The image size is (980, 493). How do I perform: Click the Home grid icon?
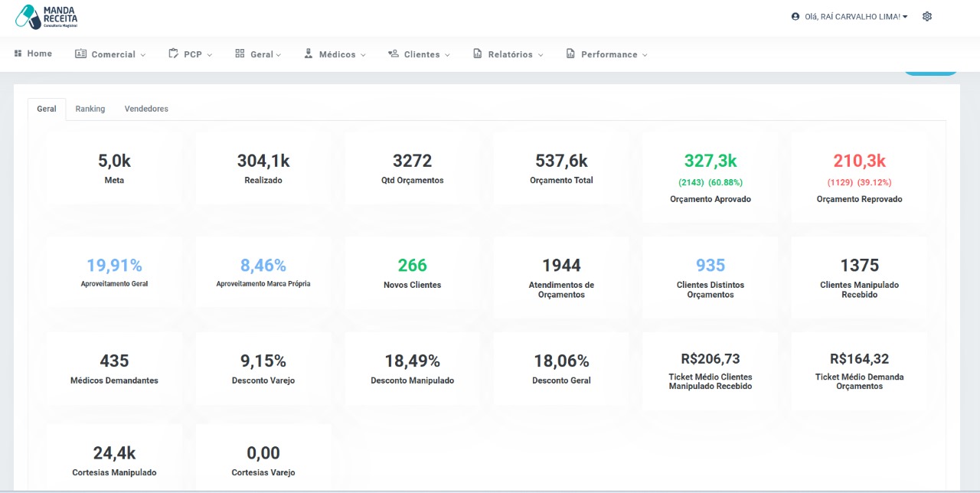click(x=18, y=54)
